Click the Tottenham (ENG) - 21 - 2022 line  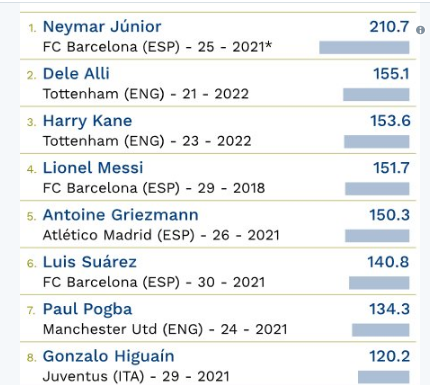146,94
